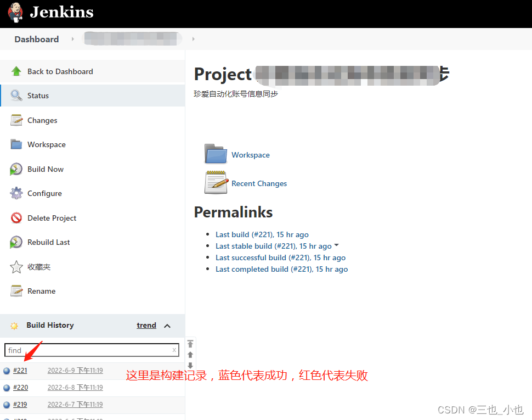Page down build history arrow
Image resolution: width=532 pixels, height=420 pixels.
click(x=190, y=365)
